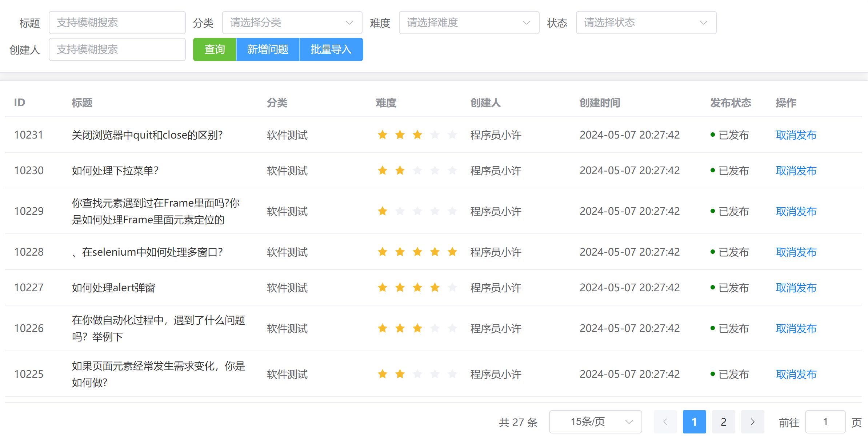The height and width of the screenshot is (440, 868).
Task: Click the fourth star in row 10226
Action: pyautogui.click(x=435, y=328)
